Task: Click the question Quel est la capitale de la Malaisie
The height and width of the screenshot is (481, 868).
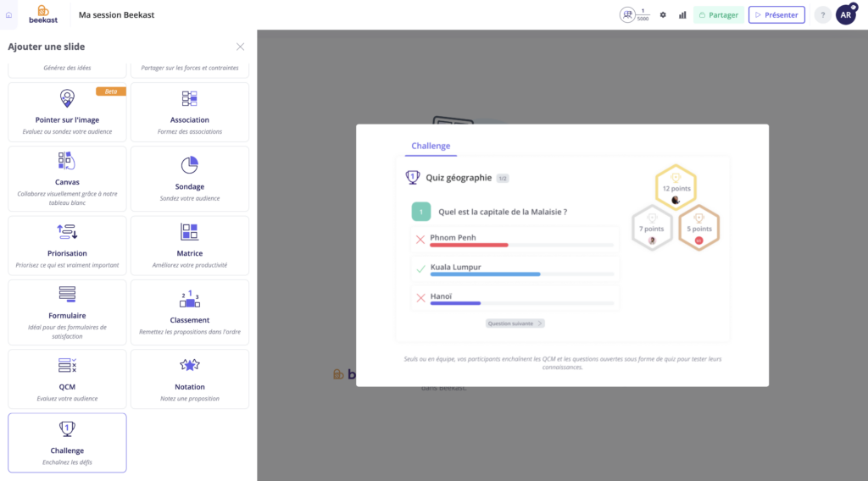Action: pos(503,212)
